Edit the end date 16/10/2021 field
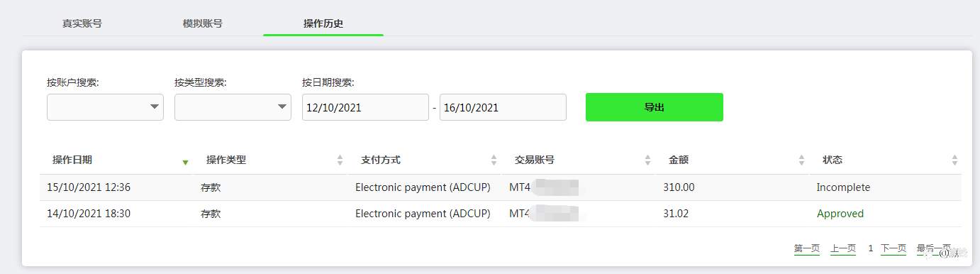The width and height of the screenshot is (980, 274). (x=503, y=107)
